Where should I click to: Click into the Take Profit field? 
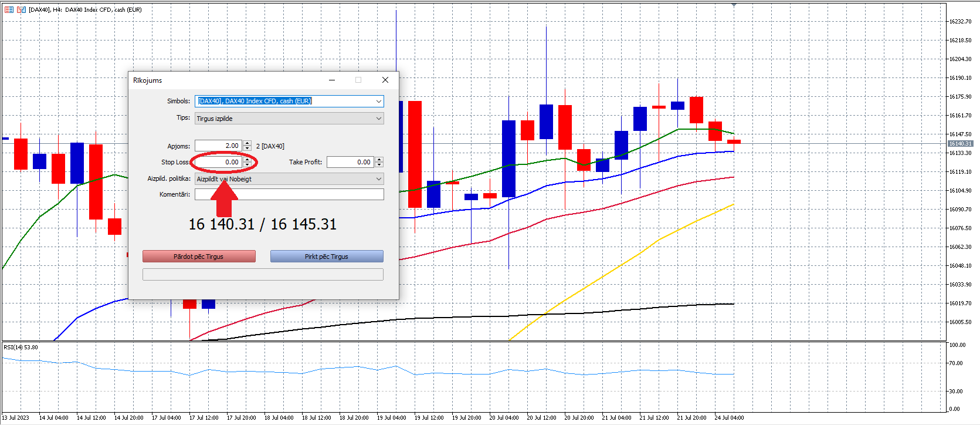tap(351, 162)
